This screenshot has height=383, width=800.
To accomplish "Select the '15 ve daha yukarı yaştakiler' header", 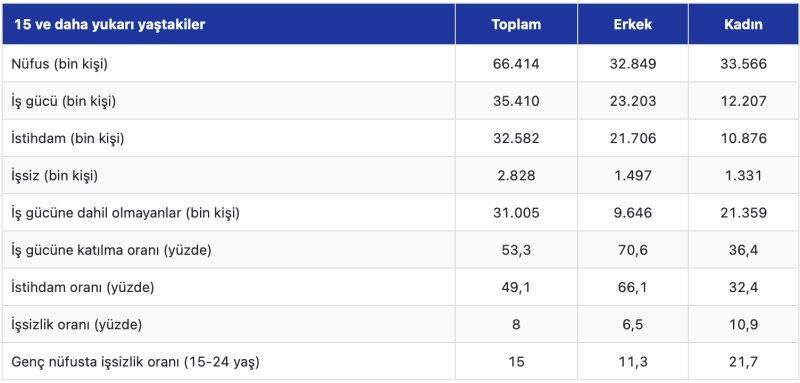I will click(x=110, y=24).
